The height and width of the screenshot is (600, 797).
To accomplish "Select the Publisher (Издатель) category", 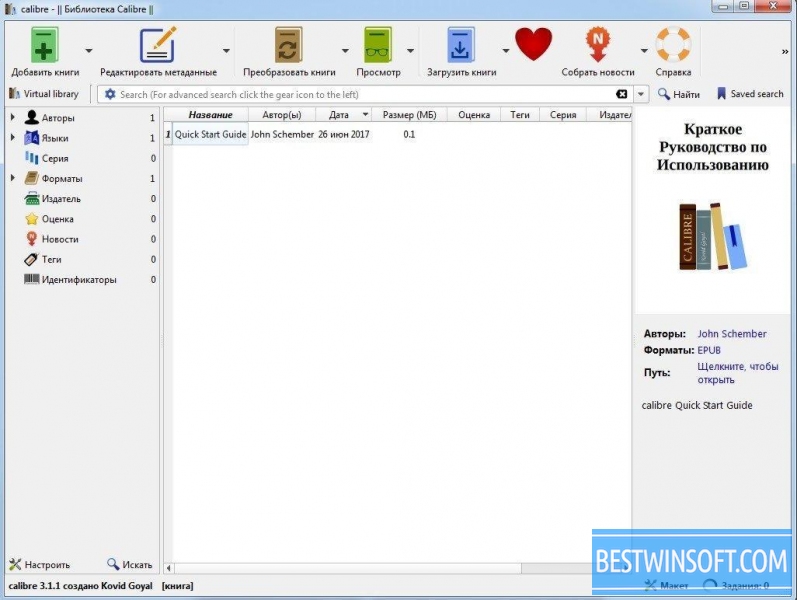I will click(89, 199).
